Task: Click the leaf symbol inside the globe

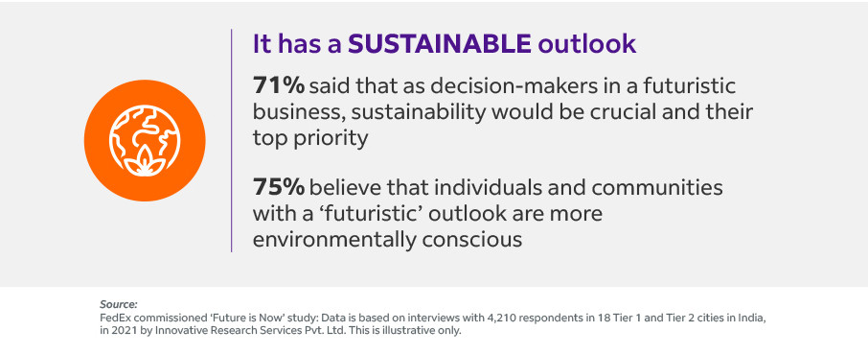Action: [145, 162]
